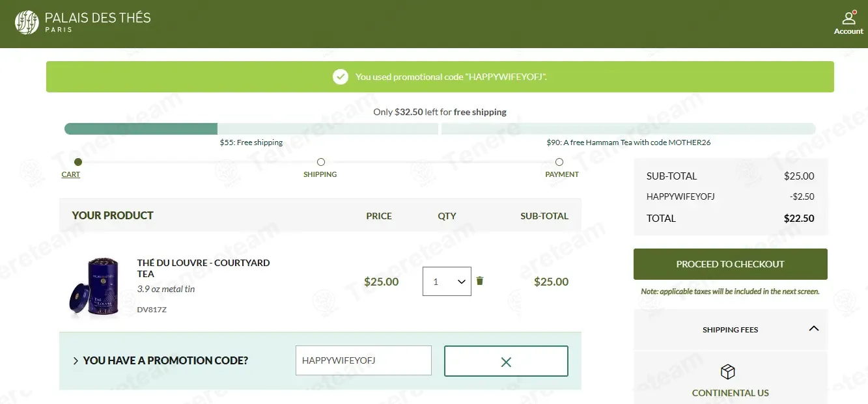Open Thé du Louvre - Courtyard Tea link
This screenshot has height=404, width=868.
tap(203, 268)
